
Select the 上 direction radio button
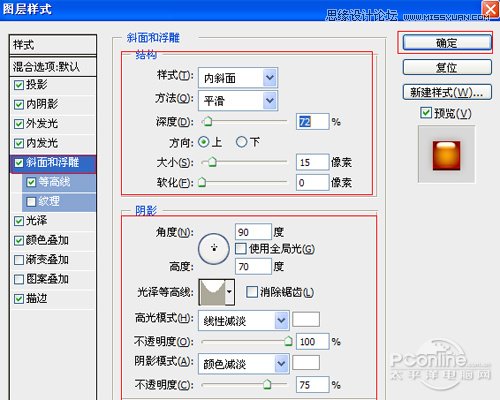point(203,142)
